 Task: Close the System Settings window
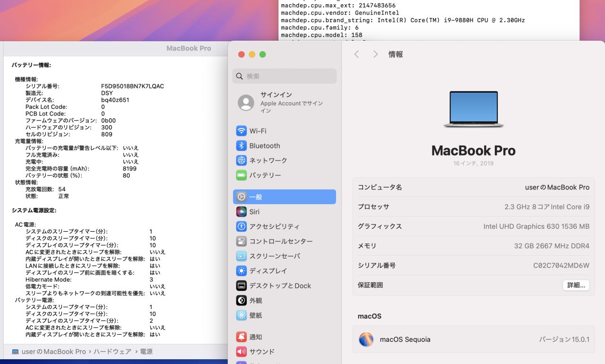coord(242,54)
